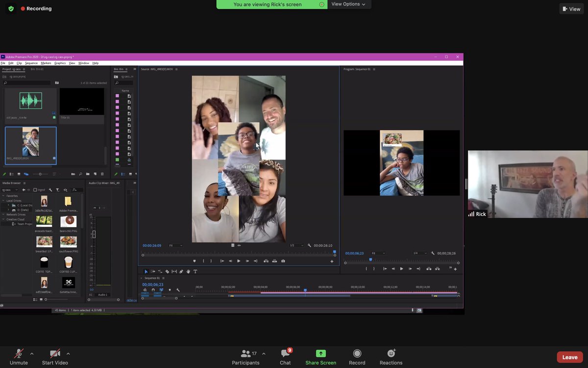Open Sequence menu in Premiere
The height and width of the screenshot is (368, 588).
coord(31,63)
